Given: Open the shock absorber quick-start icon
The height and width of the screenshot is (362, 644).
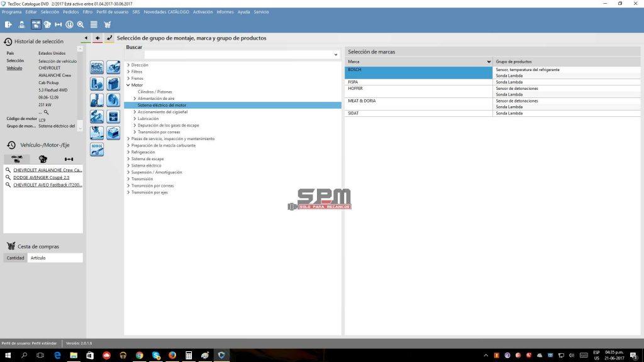Looking at the screenshot, I should pyautogui.click(x=97, y=100).
